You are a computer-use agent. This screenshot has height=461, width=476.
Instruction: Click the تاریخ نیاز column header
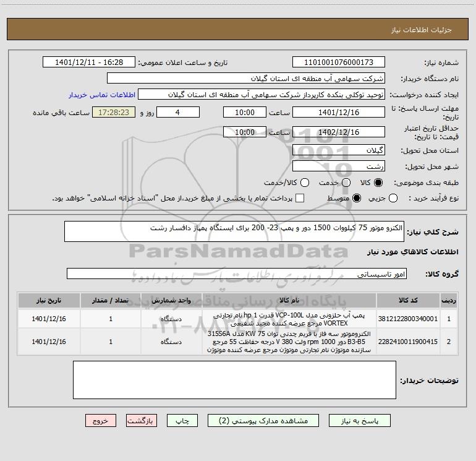click(x=49, y=300)
